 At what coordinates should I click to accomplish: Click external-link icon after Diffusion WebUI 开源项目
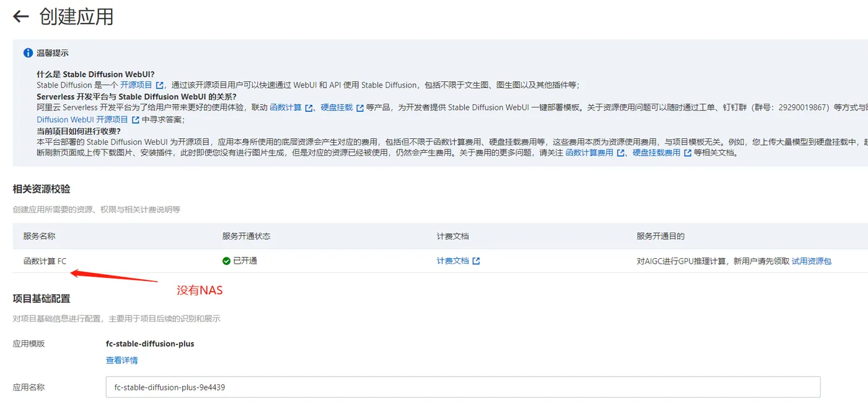tap(136, 120)
